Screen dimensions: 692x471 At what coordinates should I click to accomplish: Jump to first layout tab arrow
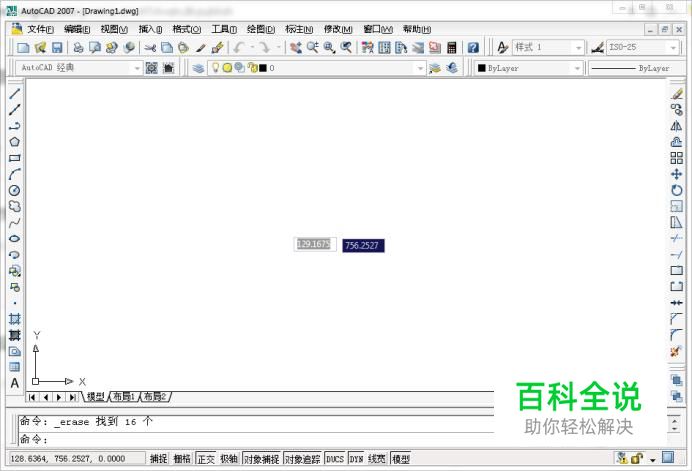point(32,397)
